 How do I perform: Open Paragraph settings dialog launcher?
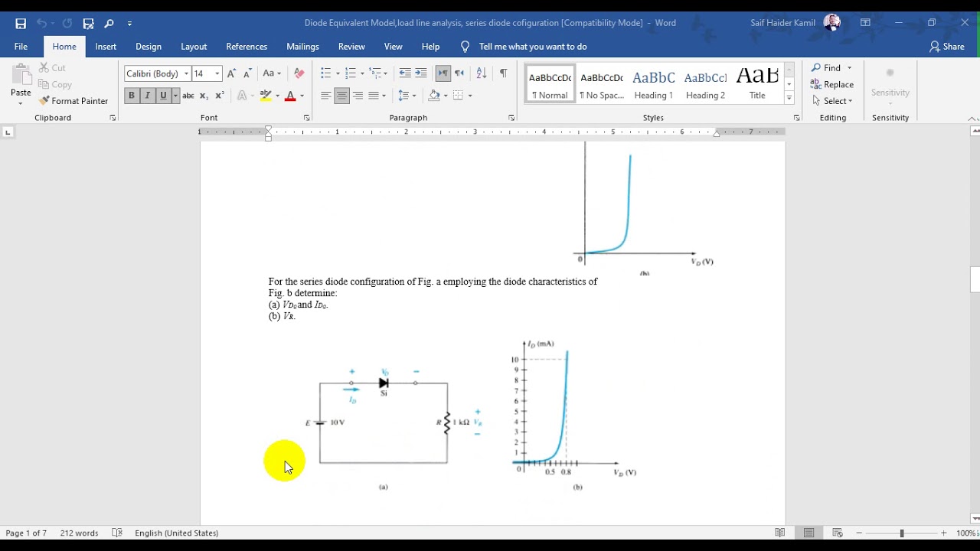(x=511, y=118)
